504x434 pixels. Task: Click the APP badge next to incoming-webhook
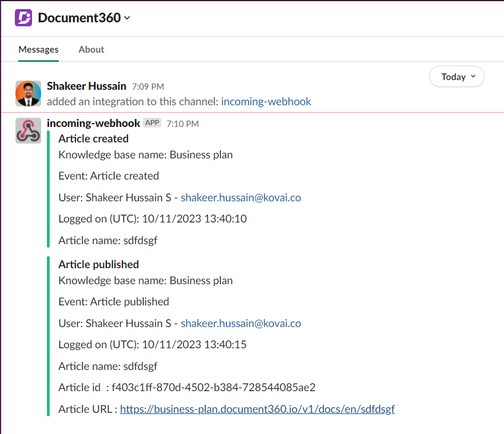tap(152, 123)
